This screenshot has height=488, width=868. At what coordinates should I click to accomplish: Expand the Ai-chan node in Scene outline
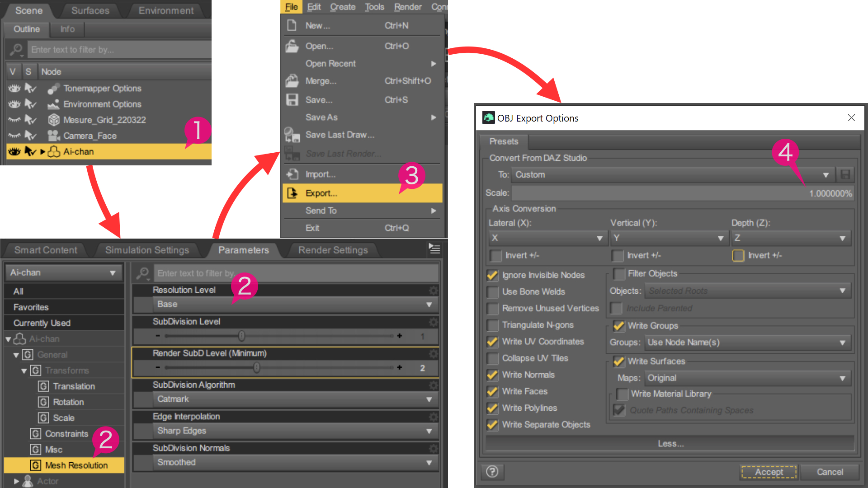[42, 152]
